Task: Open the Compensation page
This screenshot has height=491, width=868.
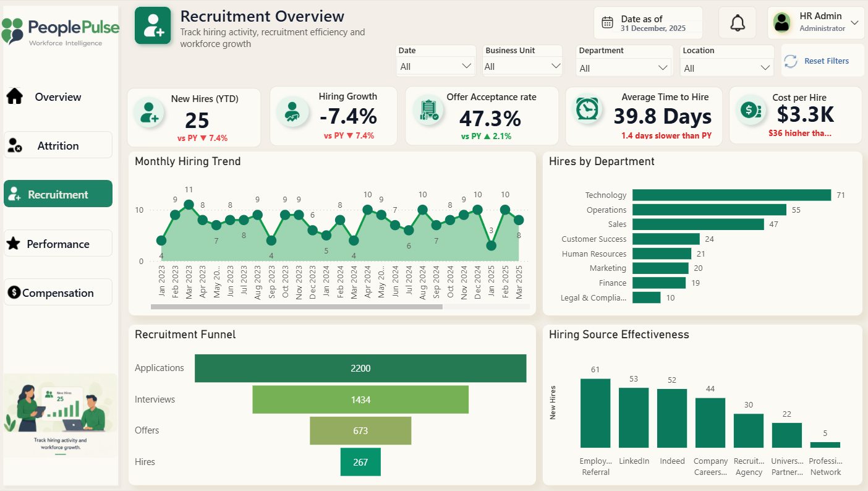Action: coord(58,292)
